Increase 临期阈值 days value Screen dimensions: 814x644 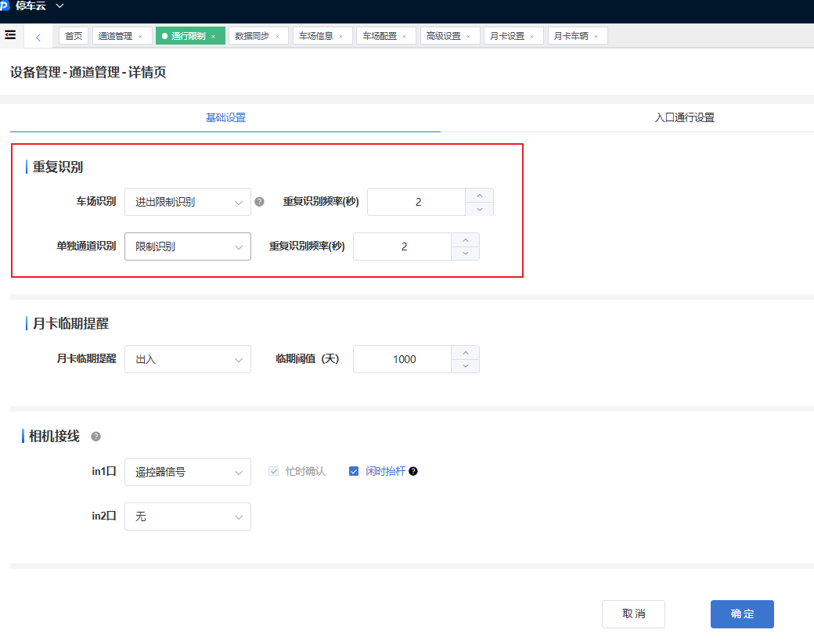click(x=465, y=353)
